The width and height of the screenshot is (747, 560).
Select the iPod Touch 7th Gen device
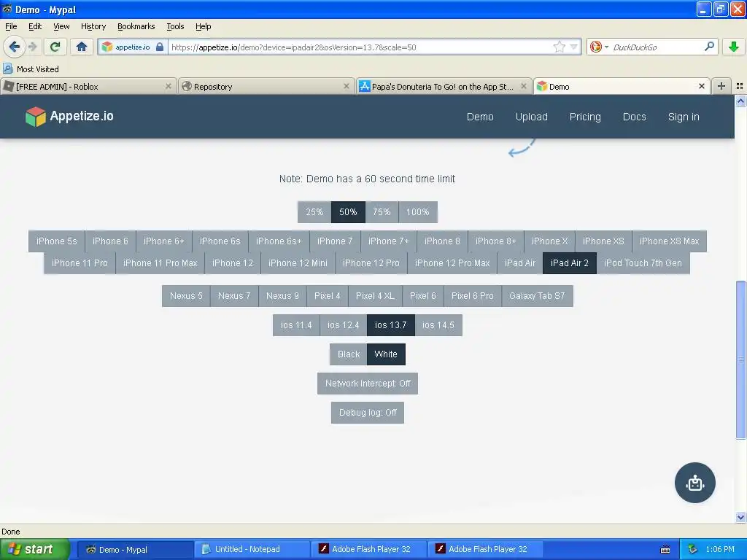[643, 262]
